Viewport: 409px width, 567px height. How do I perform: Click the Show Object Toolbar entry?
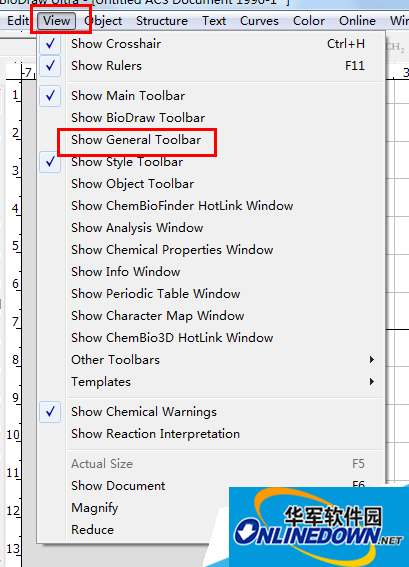point(132,184)
